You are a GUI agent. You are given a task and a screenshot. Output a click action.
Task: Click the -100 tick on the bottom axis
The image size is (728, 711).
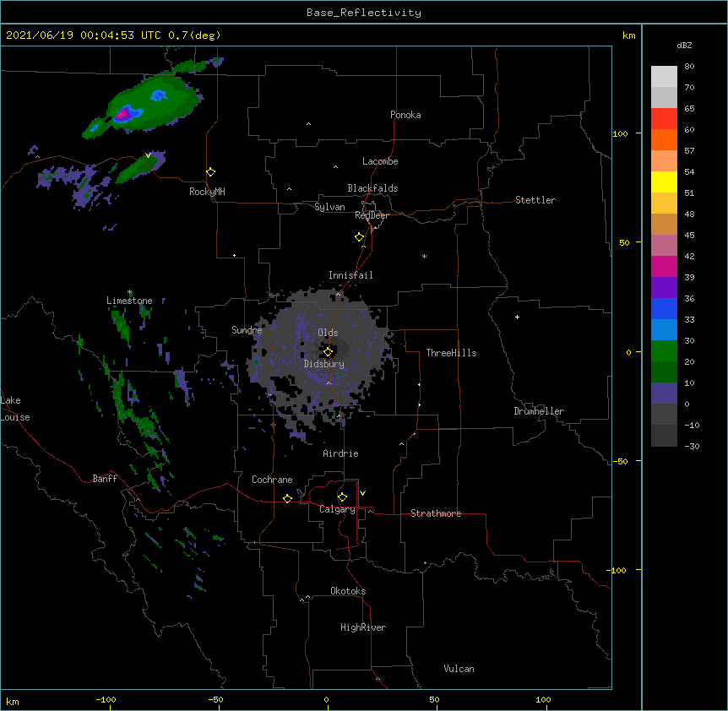click(106, 699)
